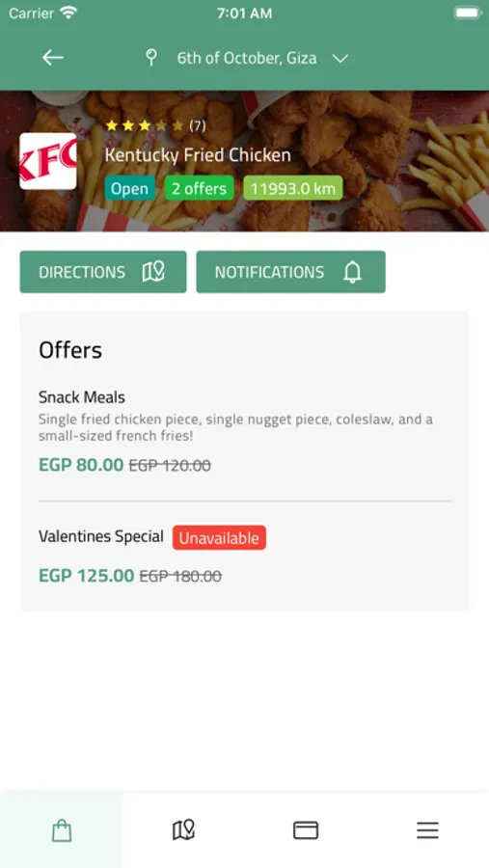Image resolution: width=489 pixels, height=868 pixels.
Task: Tap the back arrow icon
Action: coord(53,58)
